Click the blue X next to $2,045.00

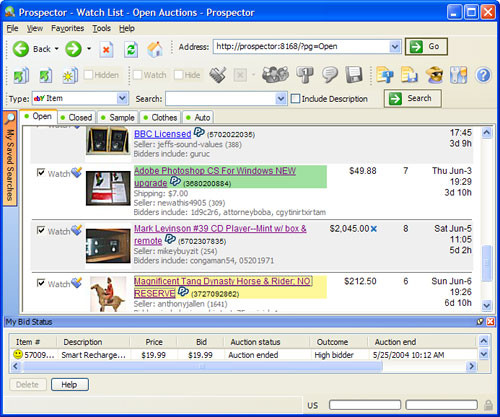point(374,229)
